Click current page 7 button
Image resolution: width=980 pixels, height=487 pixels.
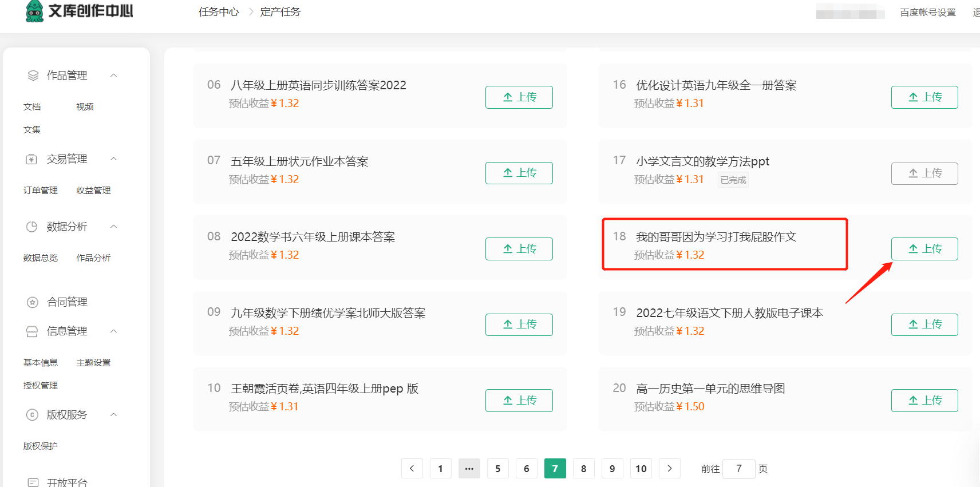pyautogui.click(x=555, y=468)
